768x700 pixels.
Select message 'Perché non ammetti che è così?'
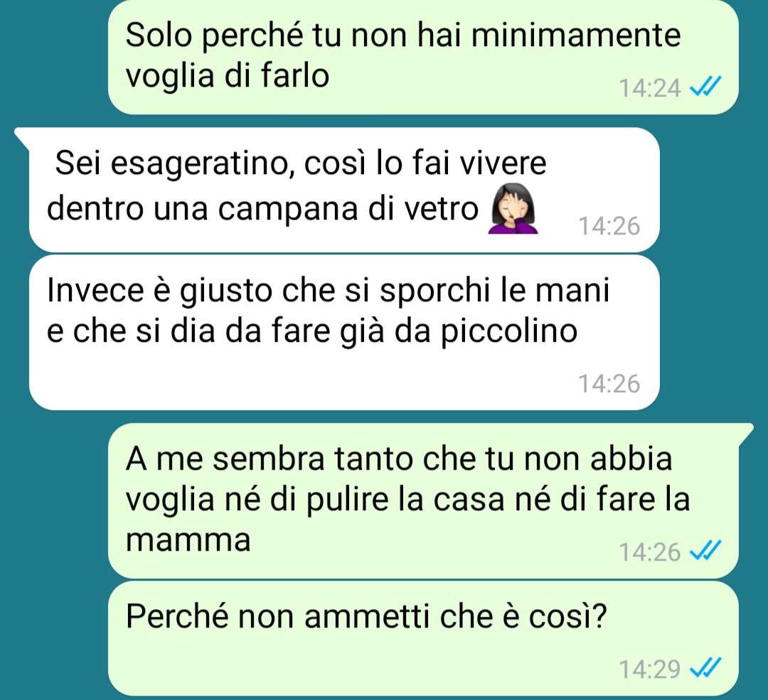tap(423, 638)
